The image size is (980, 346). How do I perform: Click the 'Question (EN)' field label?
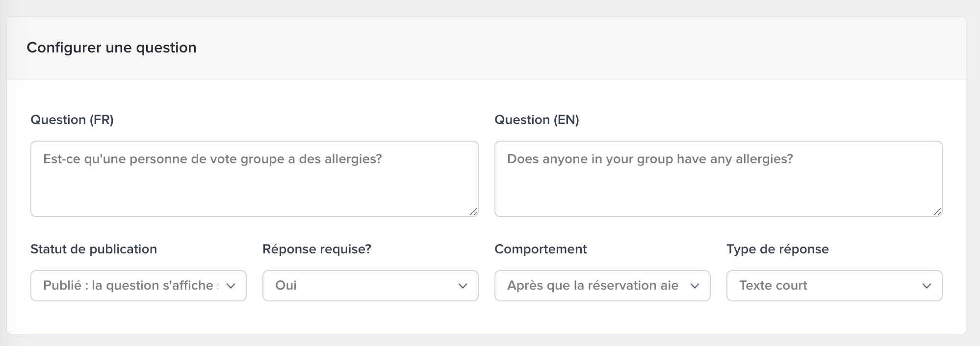tap(537, 120)
